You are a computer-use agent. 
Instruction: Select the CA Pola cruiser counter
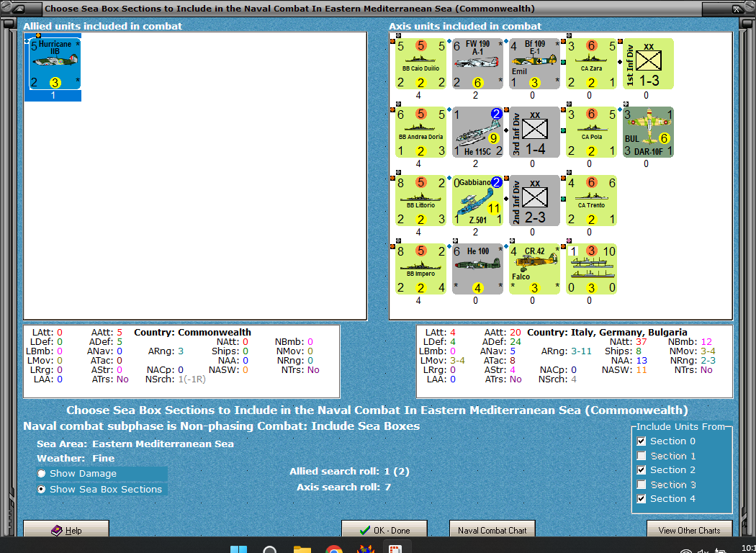[591, 132]
